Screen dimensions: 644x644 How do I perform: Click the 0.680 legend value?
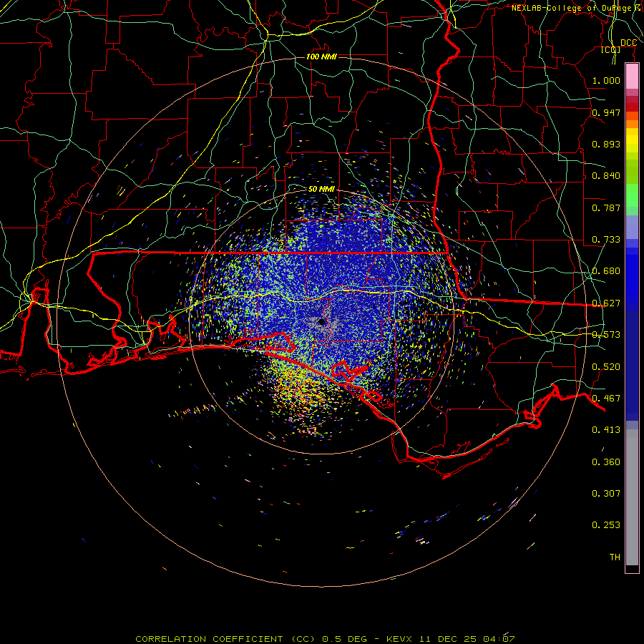(606, 271)
